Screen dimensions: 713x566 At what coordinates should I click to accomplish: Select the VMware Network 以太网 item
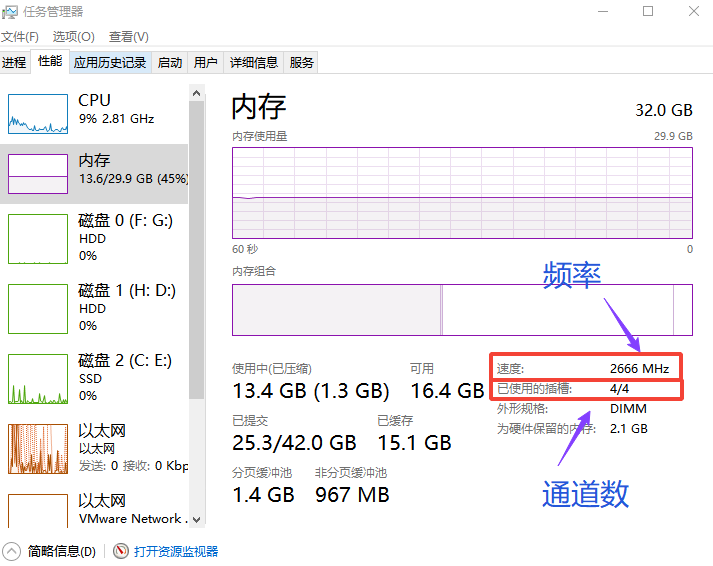94,509
